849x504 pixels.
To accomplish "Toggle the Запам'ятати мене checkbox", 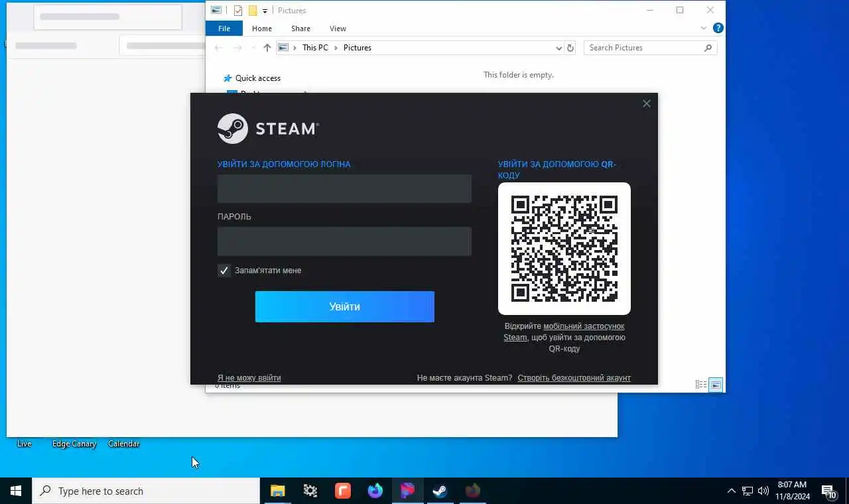I will point(224,271).
